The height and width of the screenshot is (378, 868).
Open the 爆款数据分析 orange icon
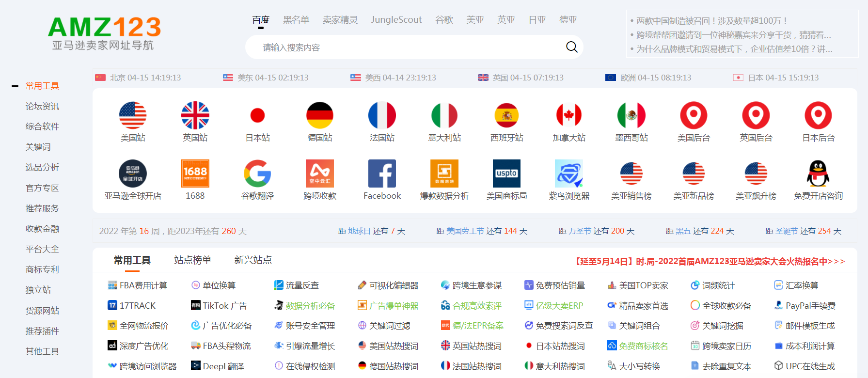[444, 173]
